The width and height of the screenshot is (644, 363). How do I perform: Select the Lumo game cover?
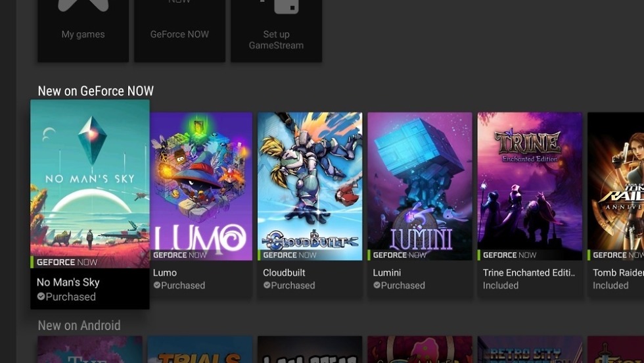(x=201, y=186)
